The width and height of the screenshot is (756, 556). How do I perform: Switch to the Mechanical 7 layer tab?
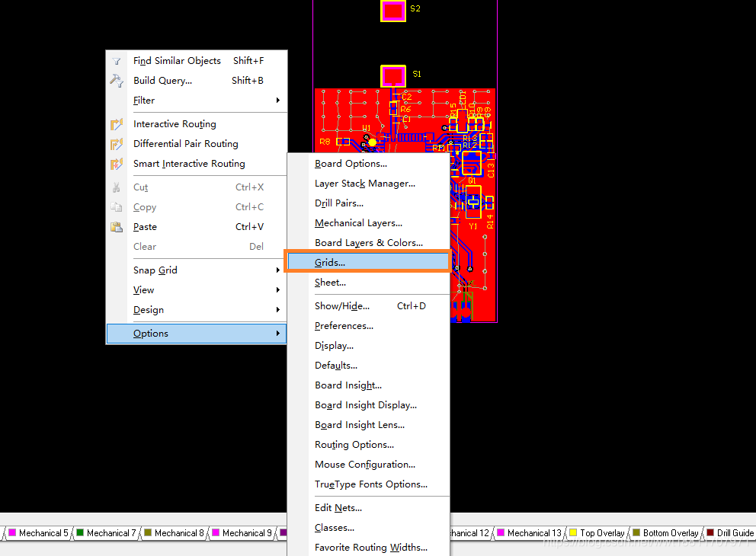[111, 533]
